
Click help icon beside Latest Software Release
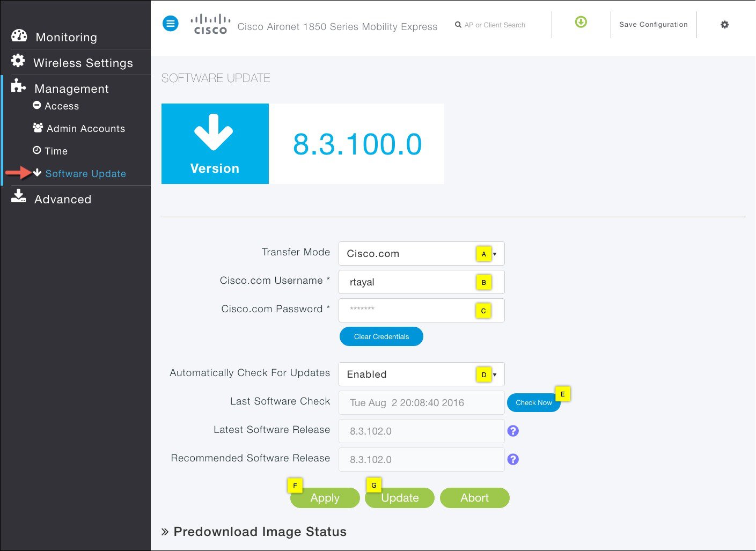click(x=513, y=431)
